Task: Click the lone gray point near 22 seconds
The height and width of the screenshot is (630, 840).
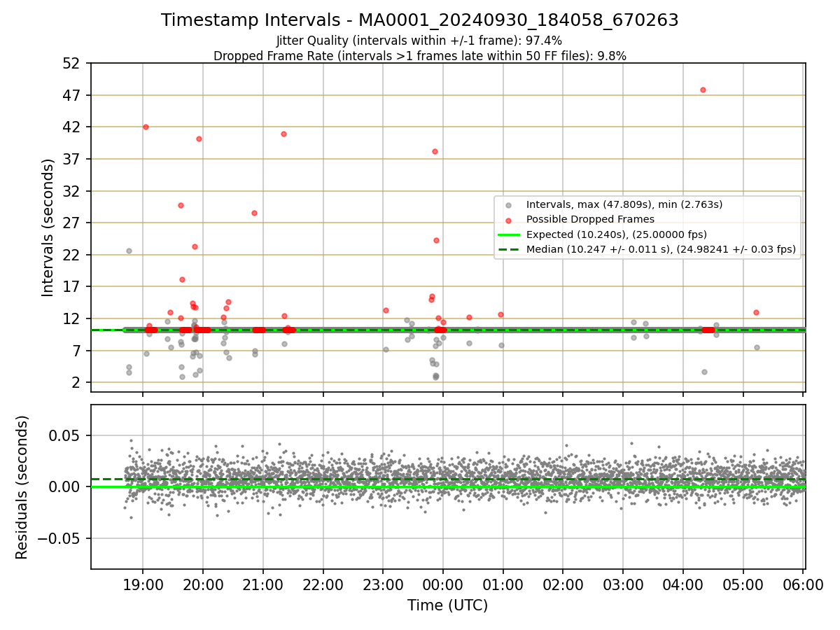Action: pyautogui.click(x=129, y=251)
